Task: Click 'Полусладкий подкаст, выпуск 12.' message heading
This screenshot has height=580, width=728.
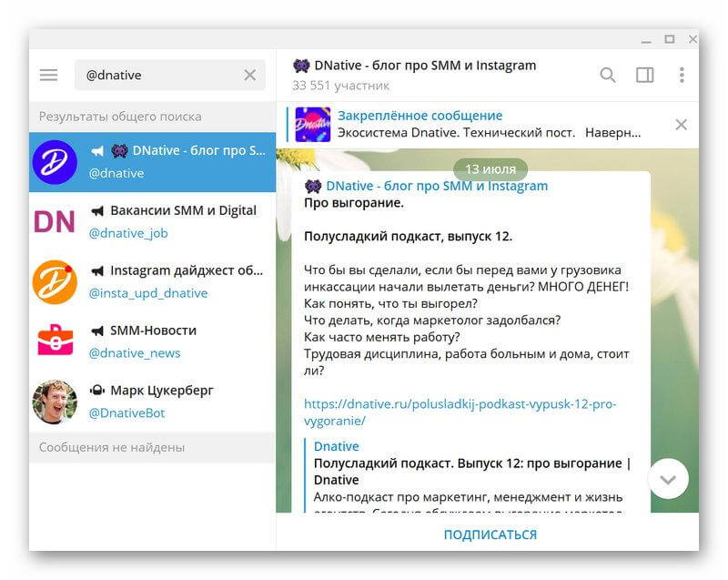Action: click(x=408, y=237)
